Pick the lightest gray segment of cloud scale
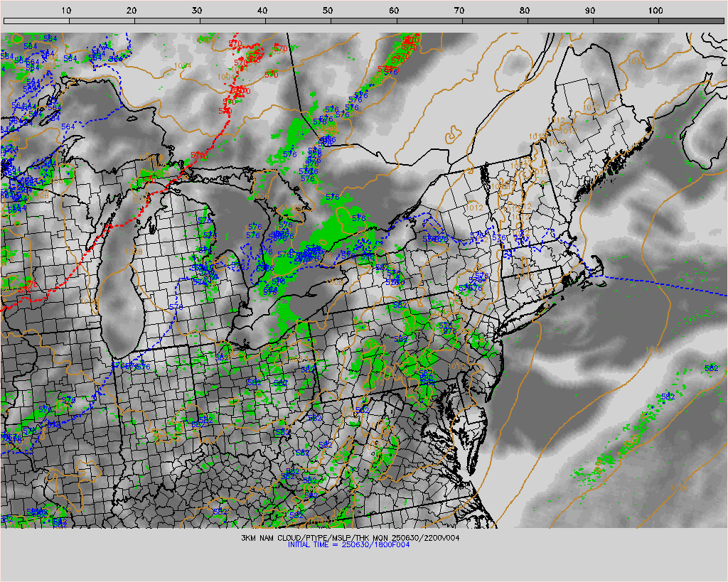Viewport: 728px width, 582px height. click(x=37, y=21)
